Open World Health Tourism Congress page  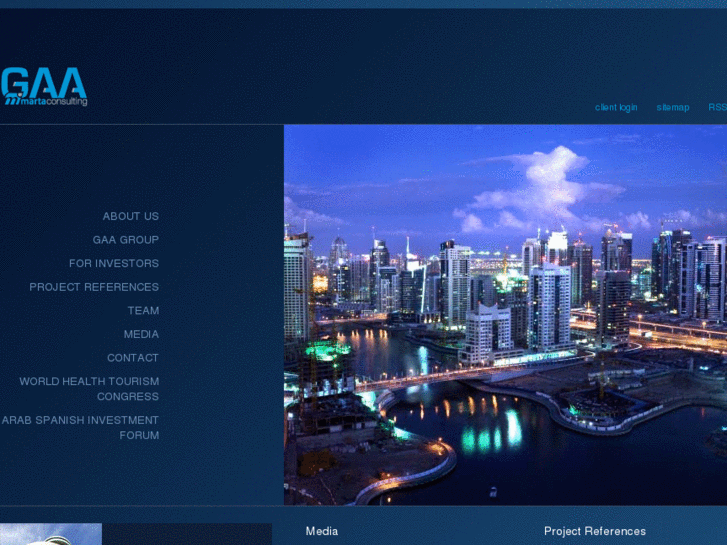tap(89, 389)
